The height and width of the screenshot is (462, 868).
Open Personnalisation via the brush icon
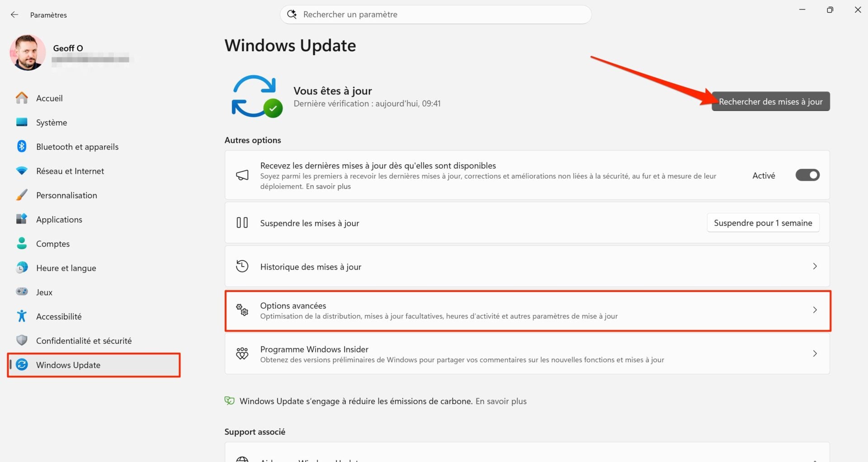click(x=22, y=195)
